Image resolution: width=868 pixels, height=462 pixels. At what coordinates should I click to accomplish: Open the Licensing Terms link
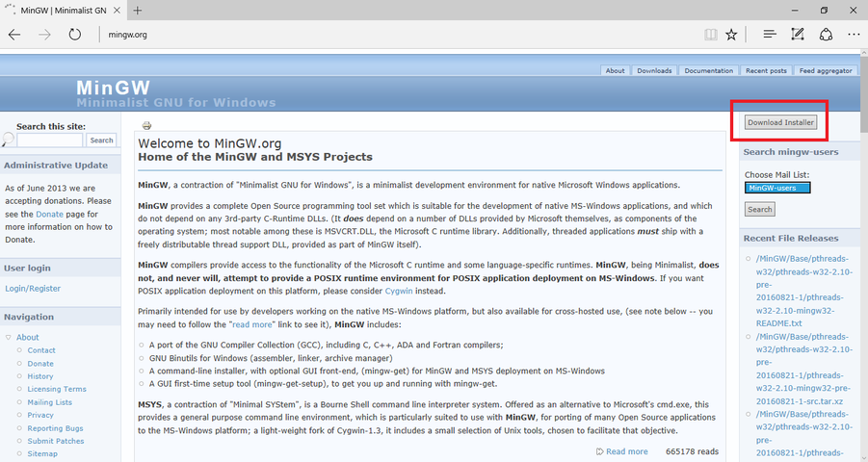[57, 389]
